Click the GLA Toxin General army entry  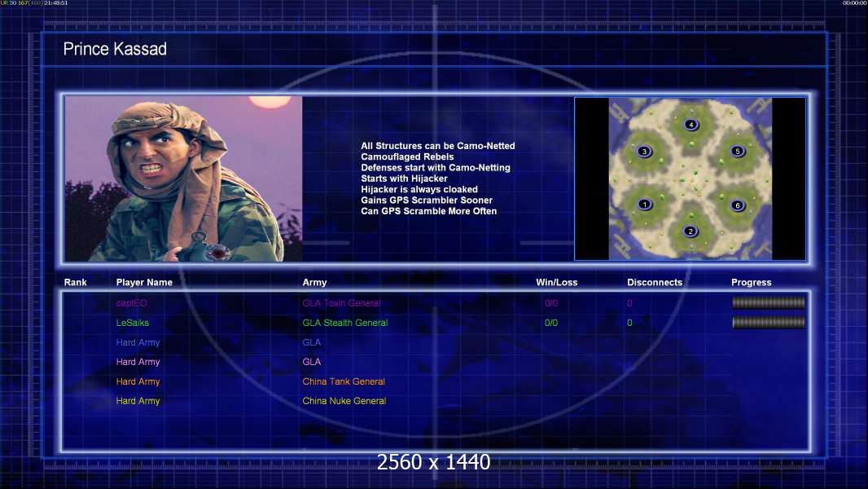pos(341,303)
